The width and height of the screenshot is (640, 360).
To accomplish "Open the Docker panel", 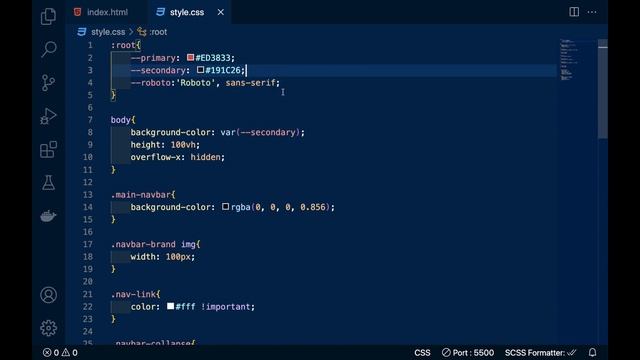I will pyautogui.click(x=48, y=216).
